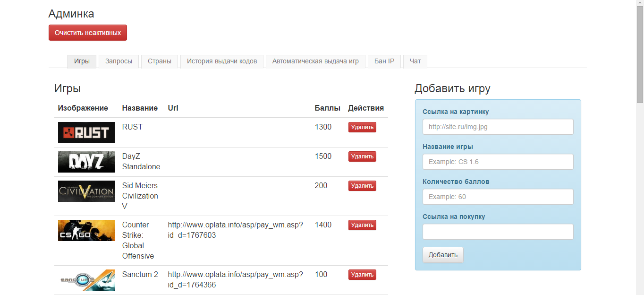The image size is (644, 295).
Task: Click the DayZ Standalone thumbnail image
Action: pos(86,162)
